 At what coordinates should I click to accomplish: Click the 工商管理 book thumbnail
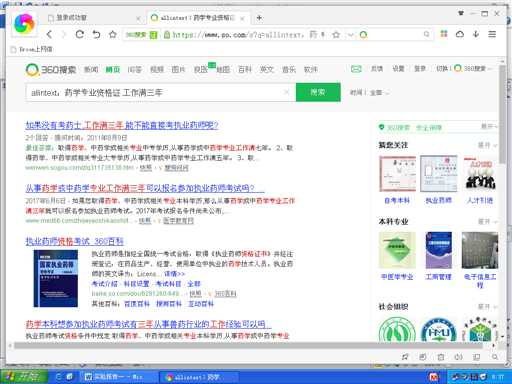click(439, 250)
